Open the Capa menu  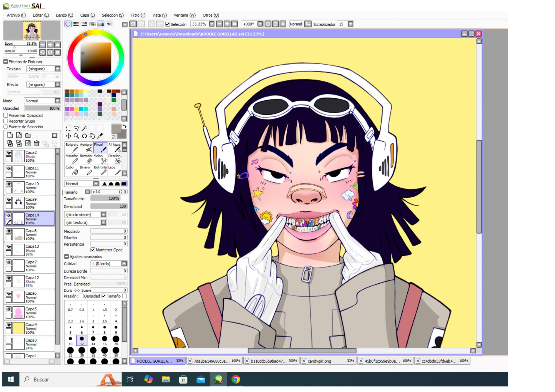click(87, 15)
